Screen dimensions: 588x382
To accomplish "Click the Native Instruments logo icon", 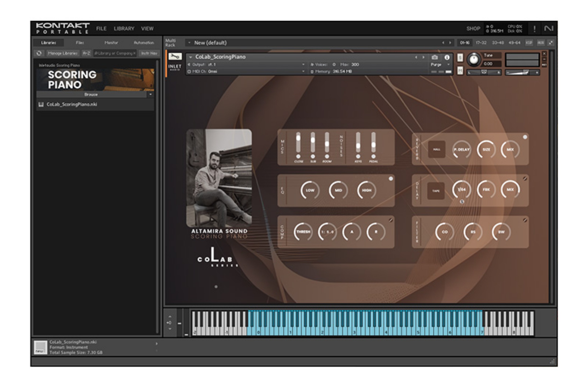I will point(549,28).
